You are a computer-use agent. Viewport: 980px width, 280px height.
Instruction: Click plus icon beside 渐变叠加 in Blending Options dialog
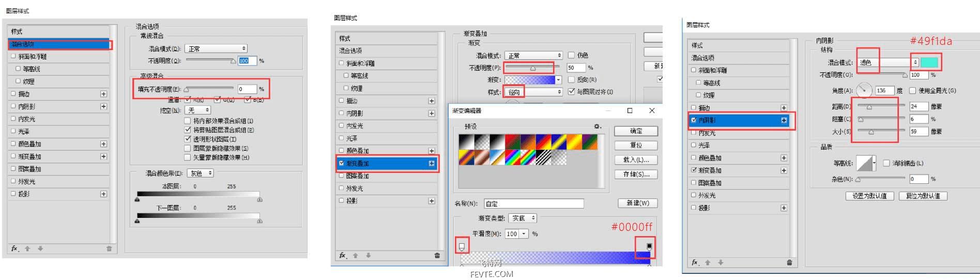click(103, 157)
